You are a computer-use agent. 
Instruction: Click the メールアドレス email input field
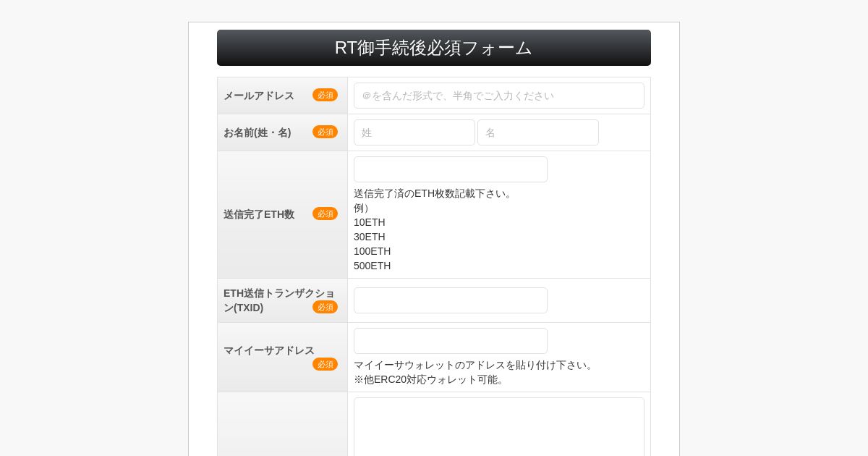[x=499, y=96]
